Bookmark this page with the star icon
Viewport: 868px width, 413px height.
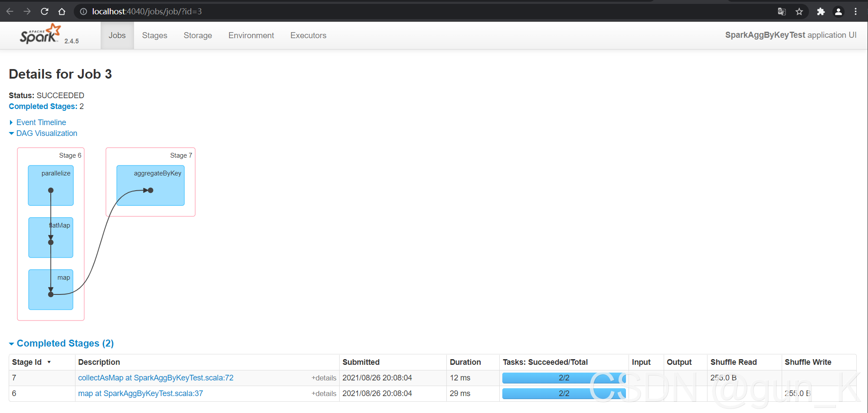pyautogui.click(x=799, y=12)
